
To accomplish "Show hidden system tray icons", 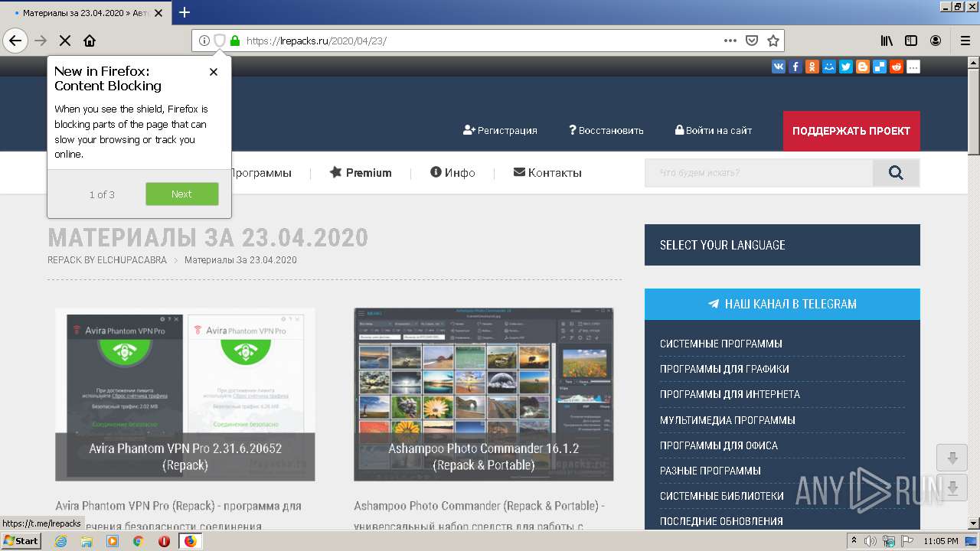I will pos(854,541).
